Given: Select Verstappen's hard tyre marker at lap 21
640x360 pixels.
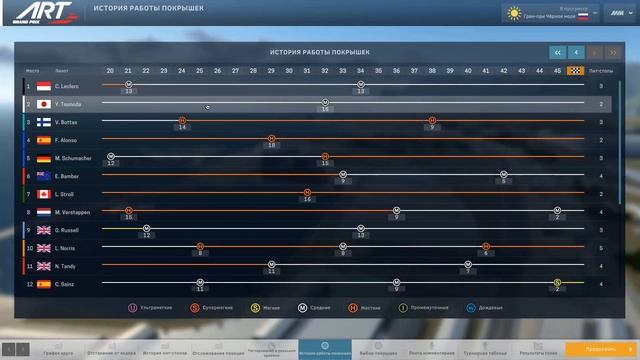Looking at the screenshot, I should [129, 211].
